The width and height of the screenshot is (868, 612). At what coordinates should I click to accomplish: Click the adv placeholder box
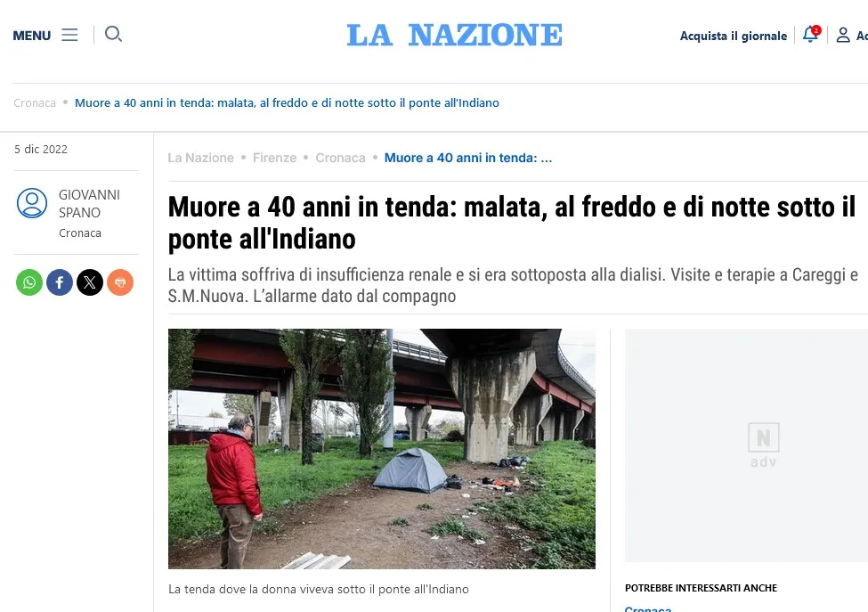(746, 445)
